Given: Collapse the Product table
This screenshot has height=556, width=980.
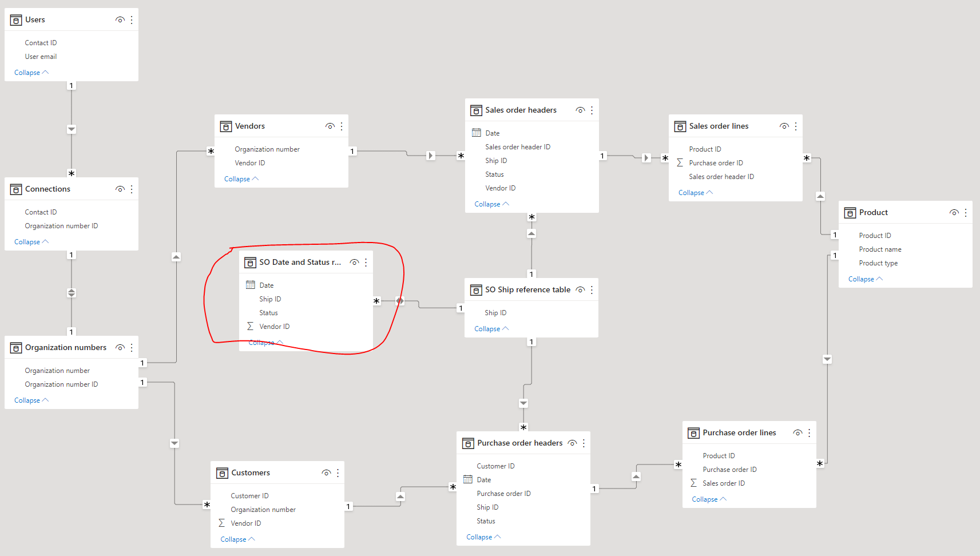Looking at the screenshot, I should coord(866,279).
